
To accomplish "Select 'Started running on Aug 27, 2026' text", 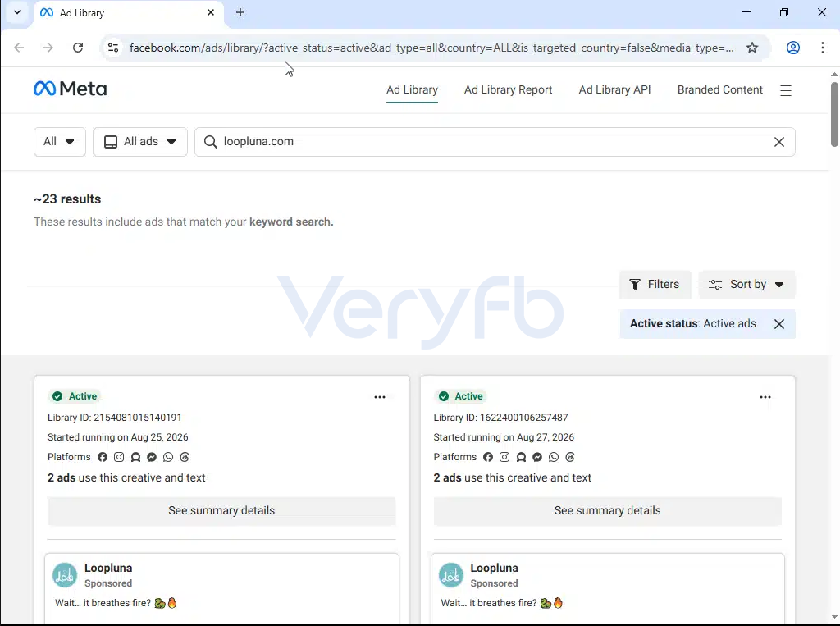I will point(504,437).
